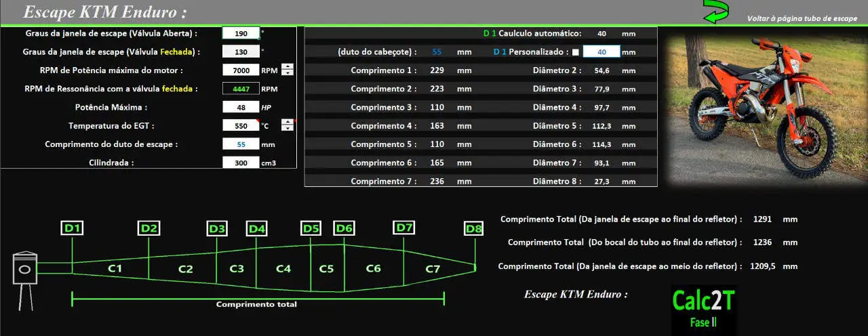Image resolution: width=868 pixels, height=336 pixels.
Task: Click the Diâmetro 3 value 77,9
Action: (601, 89)
